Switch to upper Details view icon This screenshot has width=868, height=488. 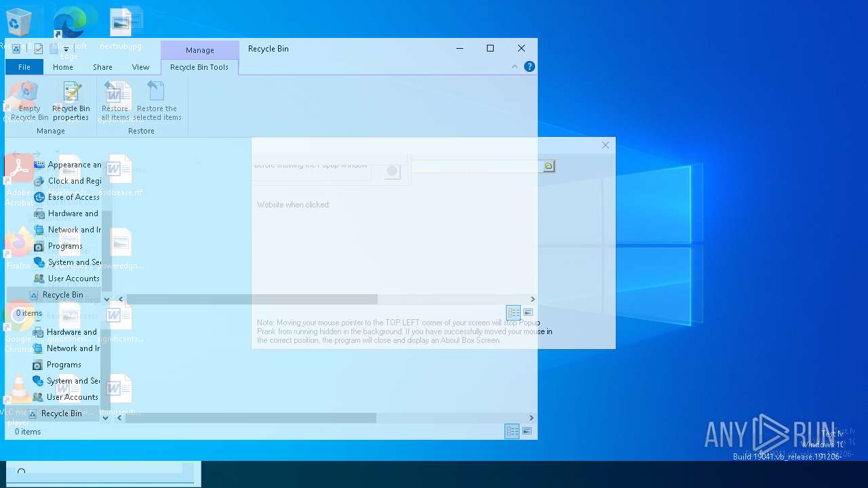click(x=513, y=312)
